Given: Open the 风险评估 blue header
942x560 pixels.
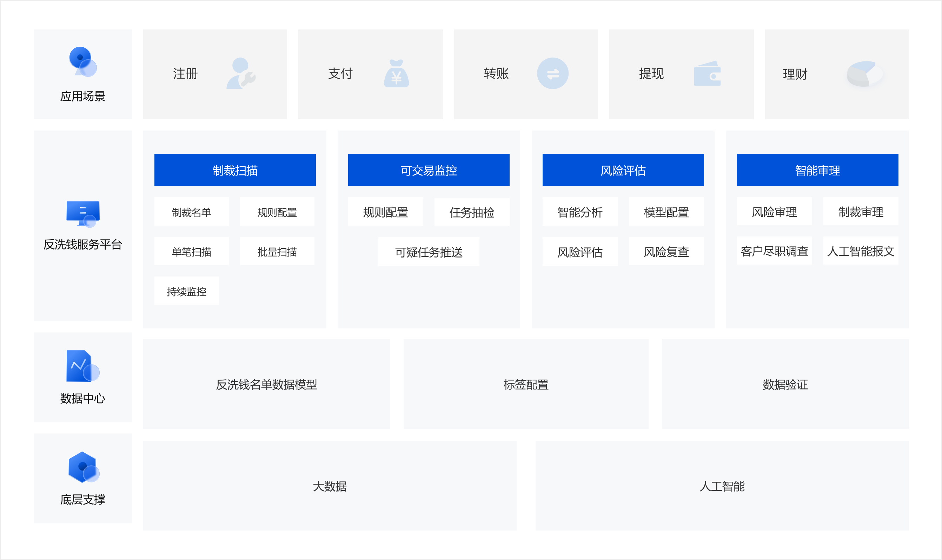Looking at the screenshot, I should point(623,170).
